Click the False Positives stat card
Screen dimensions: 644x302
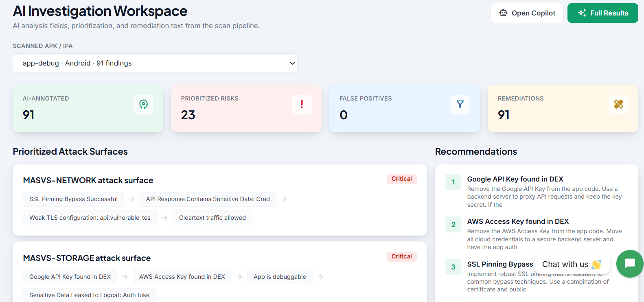tap(405, 108)
